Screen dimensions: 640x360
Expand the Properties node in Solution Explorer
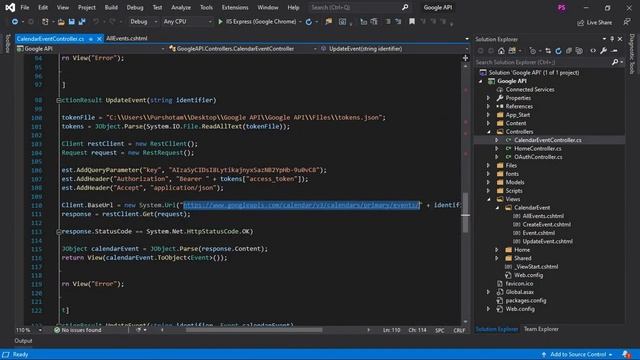point(489,98)
